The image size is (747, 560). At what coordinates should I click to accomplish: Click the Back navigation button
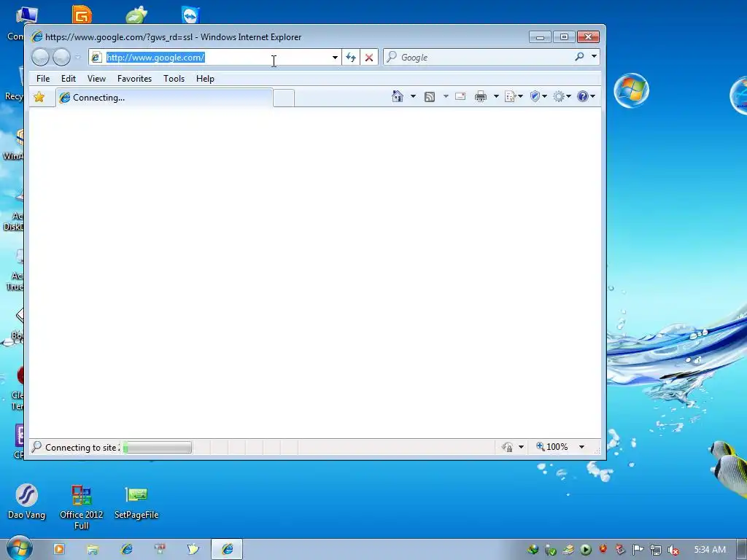click(x=41, y=58)
